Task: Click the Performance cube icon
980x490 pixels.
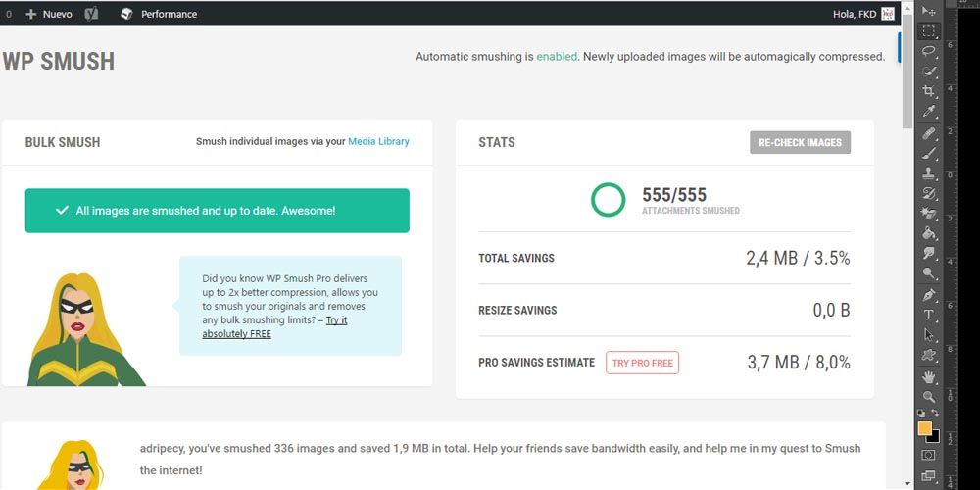Action: [x=126, y=14]
